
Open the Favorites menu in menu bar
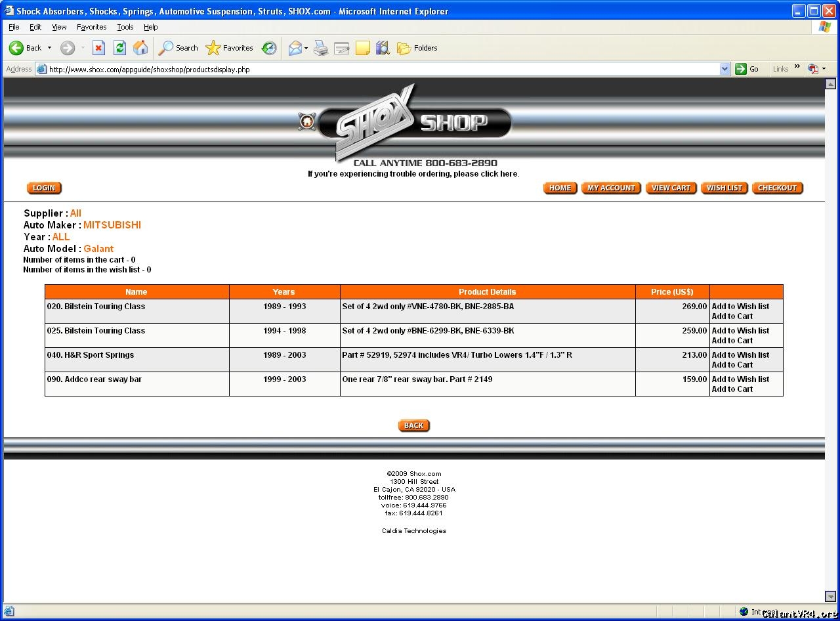pos(91,27)
